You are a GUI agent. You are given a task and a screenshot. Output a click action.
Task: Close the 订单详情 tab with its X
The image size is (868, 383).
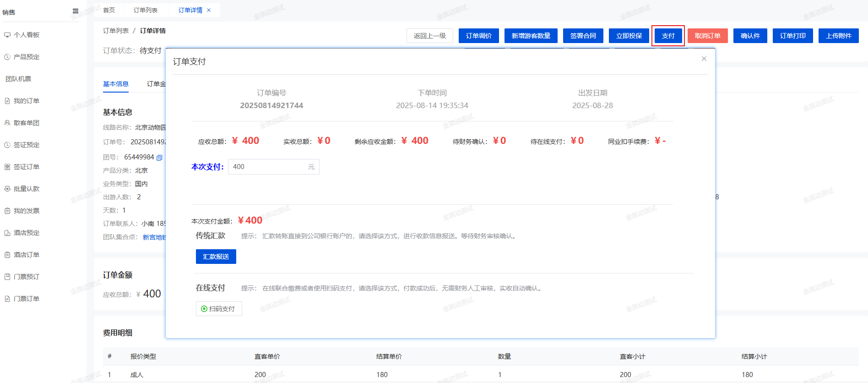[209, 10]
